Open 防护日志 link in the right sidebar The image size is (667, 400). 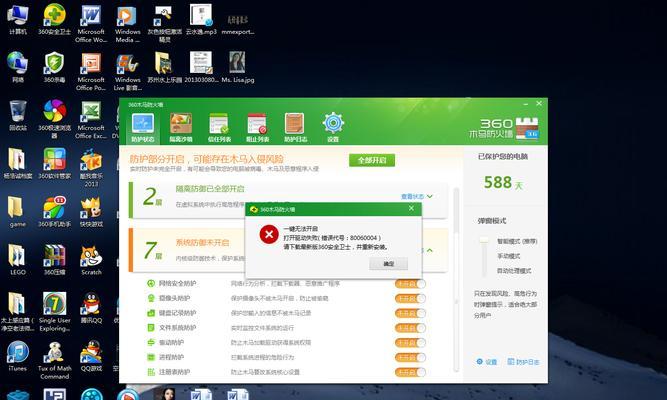pos(523,362)
